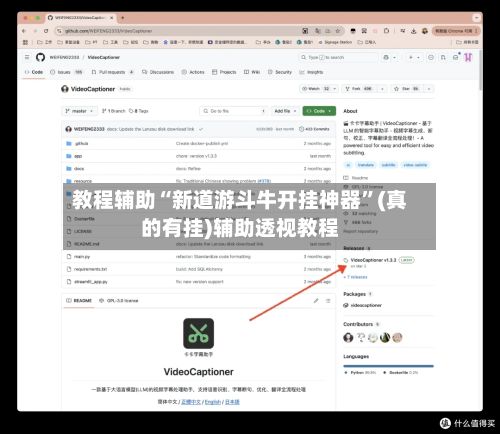Switch to the Issues tab
The width and height of the screenshot is (500, 434).
coord(66,72)
